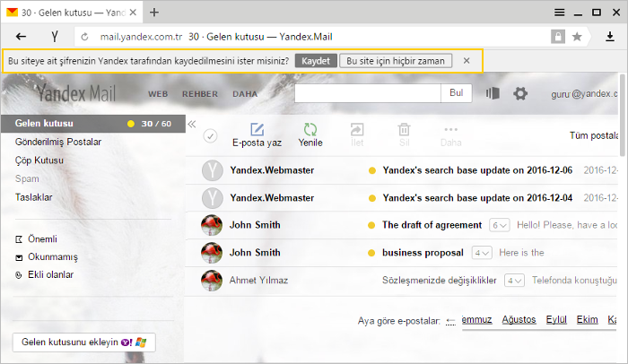Open Taslaklar folder
This screenshot has width=628, height=364.
pos(34,197)
